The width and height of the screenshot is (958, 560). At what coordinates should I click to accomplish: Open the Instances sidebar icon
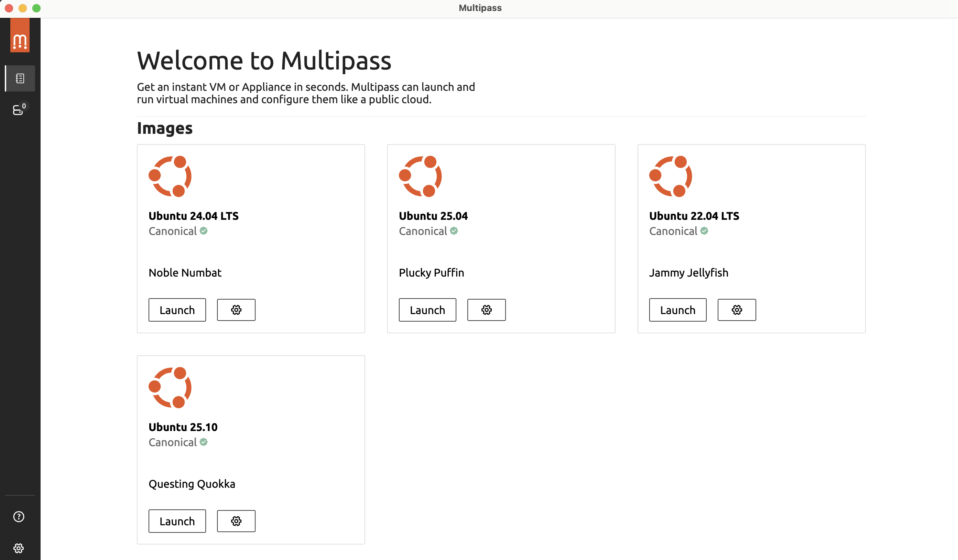click(18, 110)
